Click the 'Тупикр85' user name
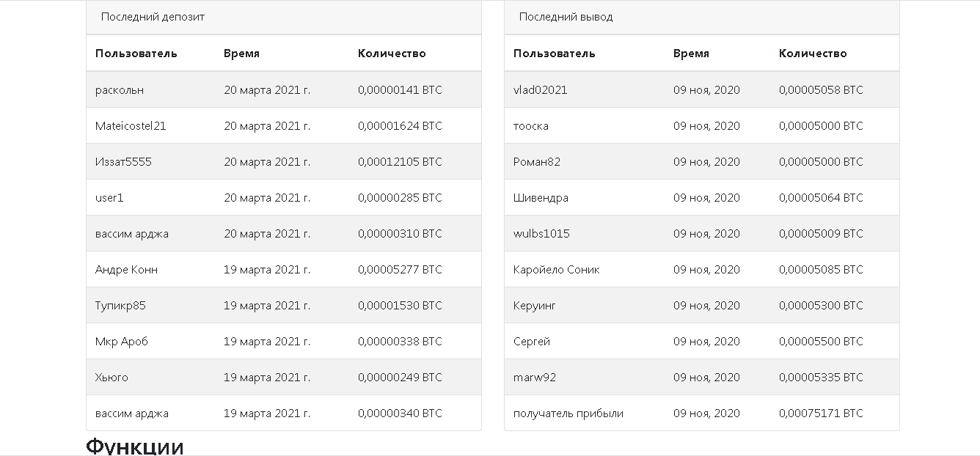Screen dimensions: 980x456 point(120,306)
